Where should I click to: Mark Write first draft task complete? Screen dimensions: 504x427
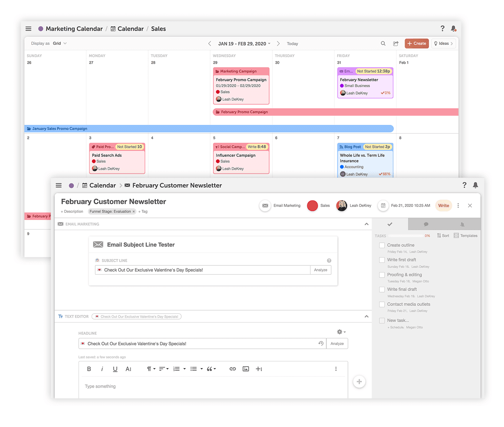click(x=382, y=260)
